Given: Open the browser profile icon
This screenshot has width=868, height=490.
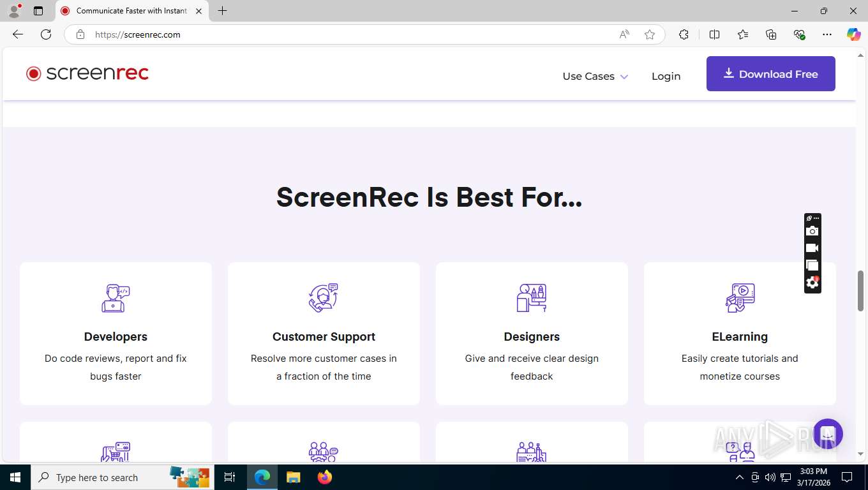Looking at the screenshot, I should (x=14, y=11).
